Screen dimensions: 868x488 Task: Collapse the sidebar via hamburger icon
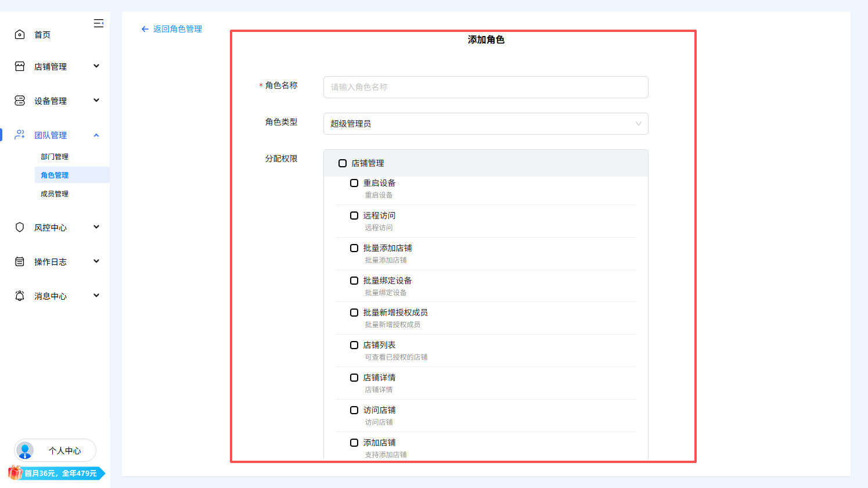99,23
